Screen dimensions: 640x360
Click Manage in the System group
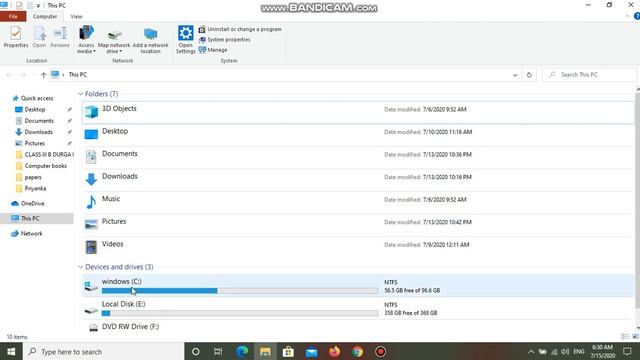[x=213, y=50]
